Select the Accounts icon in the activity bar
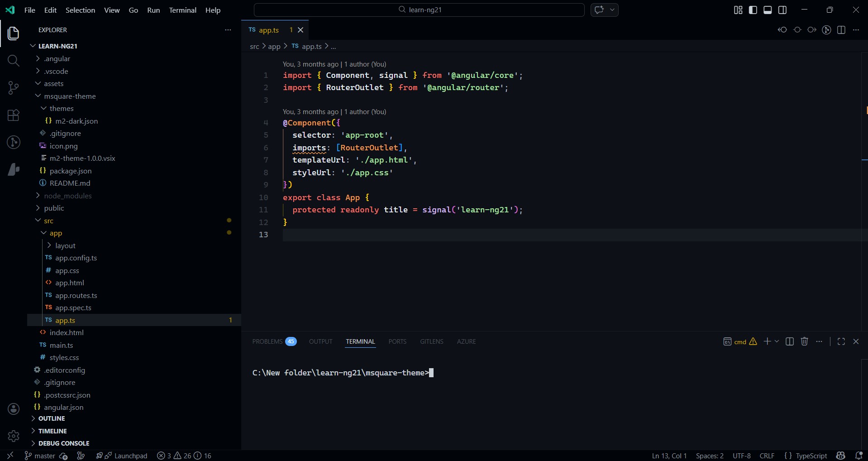Viewport: 868px width, 461px height. pos(14,408)
